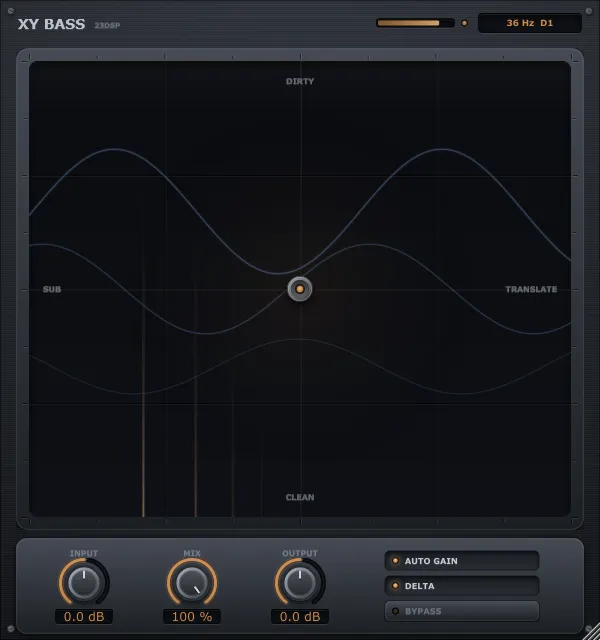This screenshot has height=640, width=600.
Task: Select the Input 0.0 dB value field
Action: pos(84,616)
